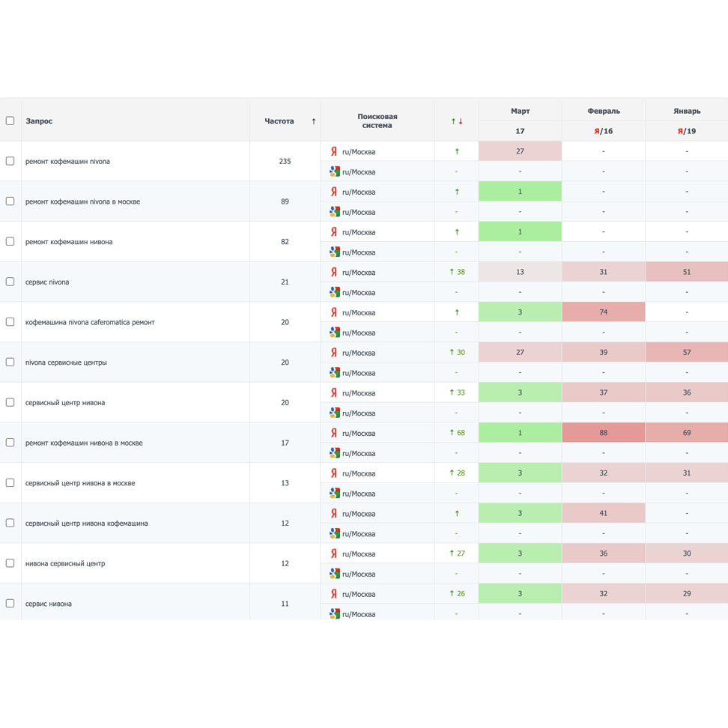Click Google icon for "сервисный центр нивона в москве"

pyautogui.click(x=334, y=494)
